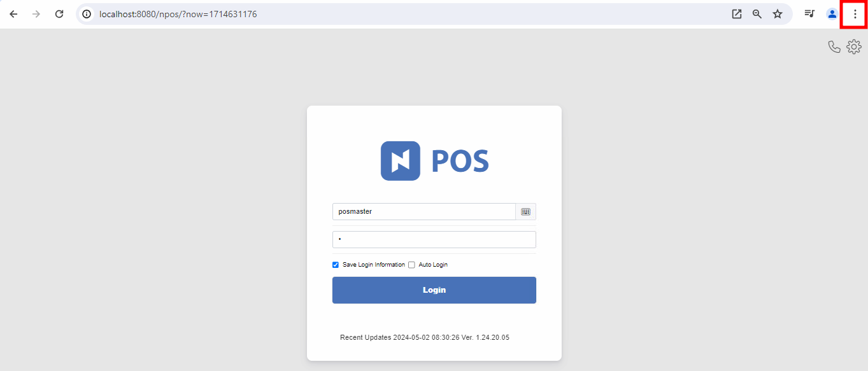Select the posmaster username field
The image size is (868, 371).
coord(423,211)
